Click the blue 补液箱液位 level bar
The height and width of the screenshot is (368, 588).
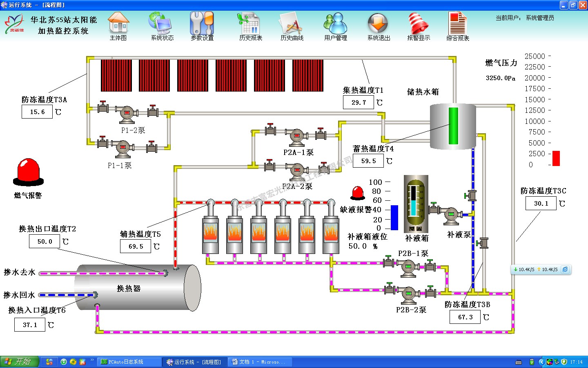coord(394,218)
